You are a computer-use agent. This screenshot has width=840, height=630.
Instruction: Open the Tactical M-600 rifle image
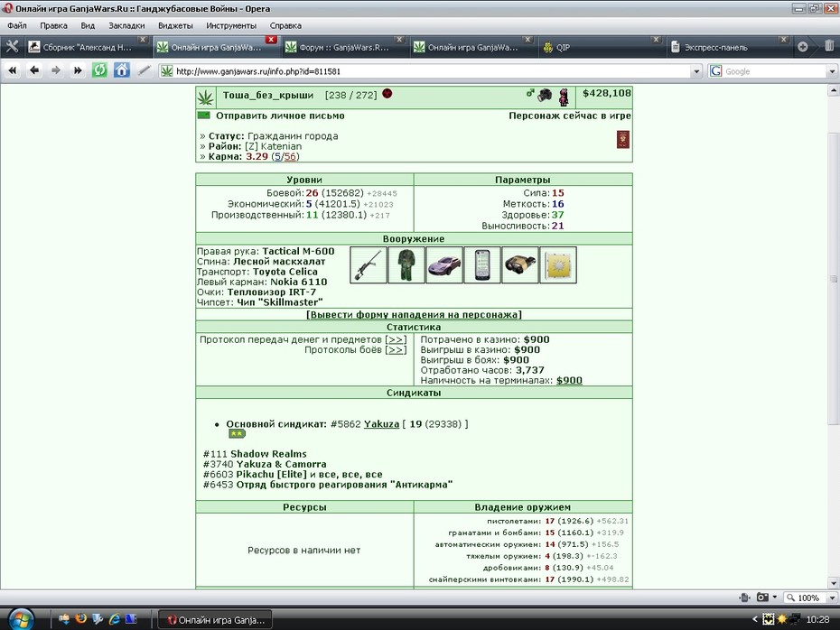point(369,265)
